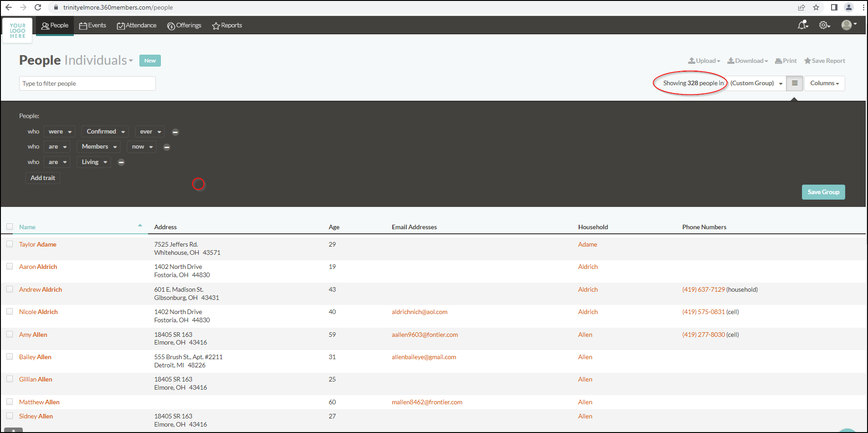The width and height of the screenshot is (868, 433).
Task: Open the Confirmed trait dropdown
Action: tap(105, 132)
